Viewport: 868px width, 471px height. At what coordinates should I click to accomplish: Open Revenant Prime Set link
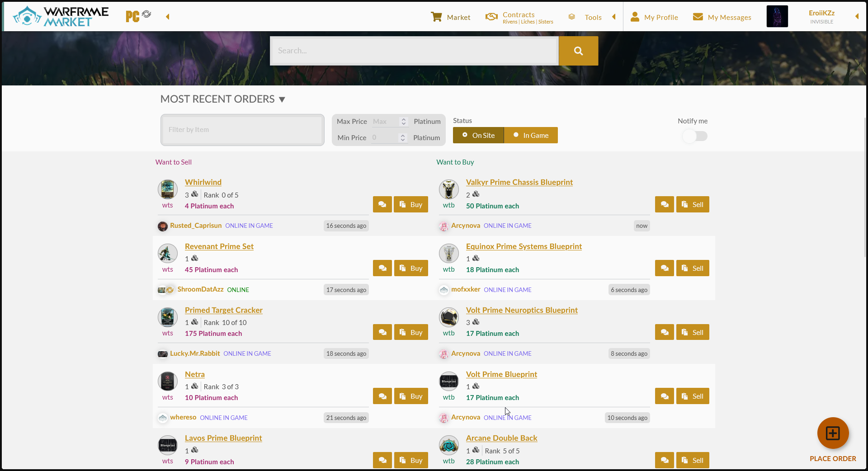click(x=219, y=246)
